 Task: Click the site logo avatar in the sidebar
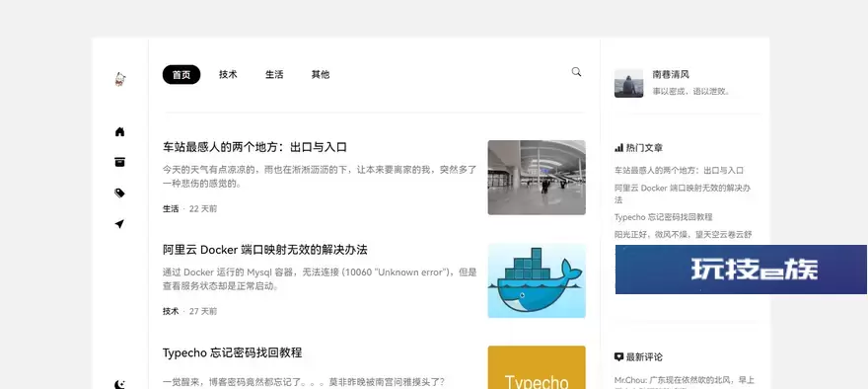(x=120, y=79)
